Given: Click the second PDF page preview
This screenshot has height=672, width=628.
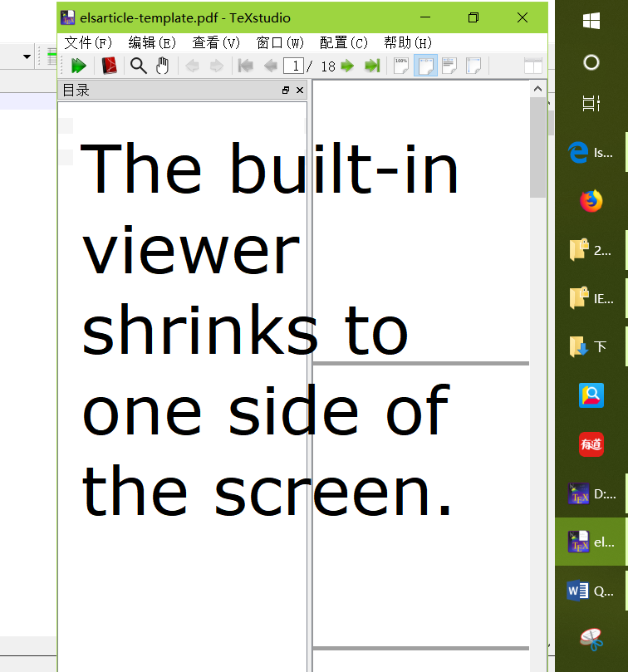Looking at the screenshot, I should click(421, 506).
